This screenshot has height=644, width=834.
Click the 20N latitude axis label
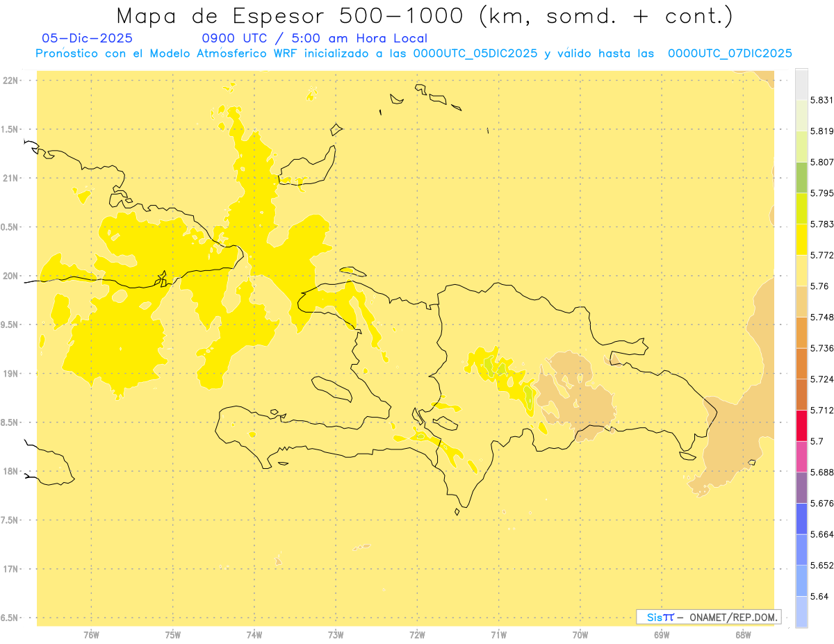pyautogui.click(x=11, y=276)
